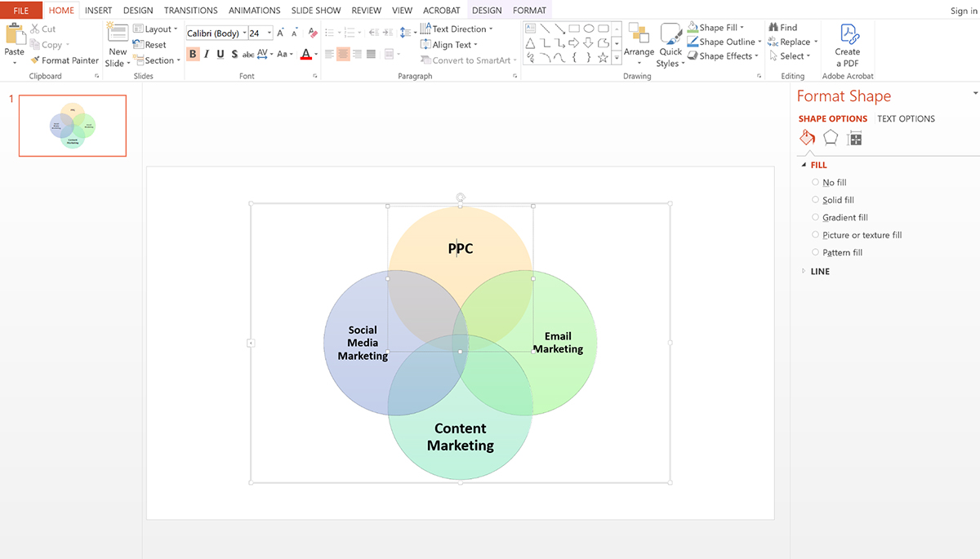Open the Fill & Line icon in Format Shape

(x=807, y=137)
